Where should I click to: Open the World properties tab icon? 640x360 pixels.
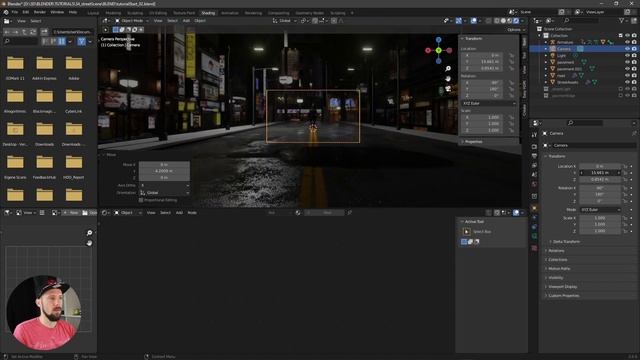[534, 184]
